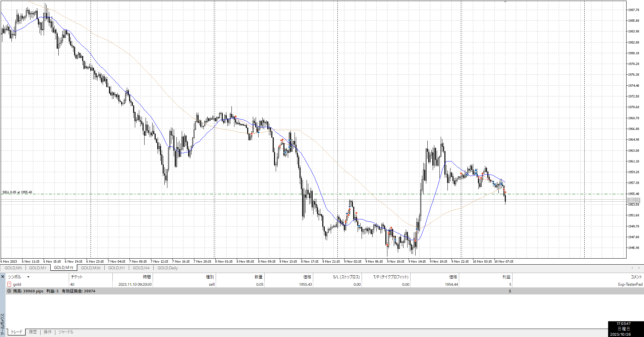Switch to the GOLD,M1 chart tab
Image resolution: width=644 pixels, height=337 pixels.
click(38, 268)
